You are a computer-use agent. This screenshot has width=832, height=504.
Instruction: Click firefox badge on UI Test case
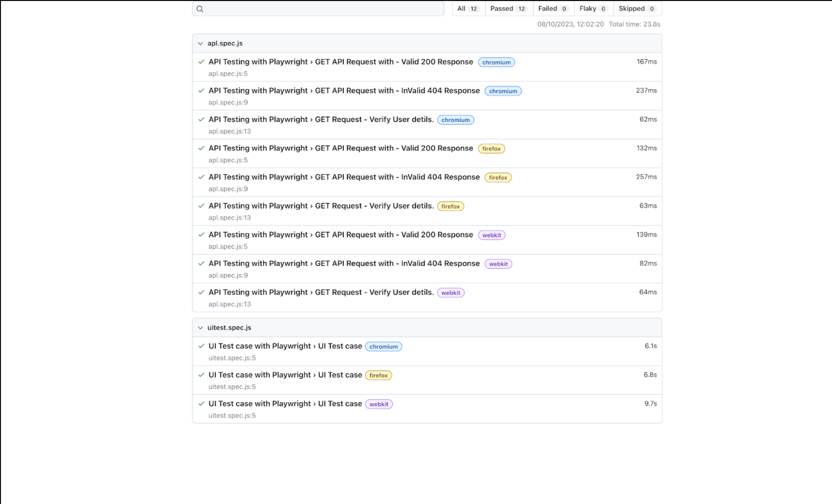pos(378,376)
